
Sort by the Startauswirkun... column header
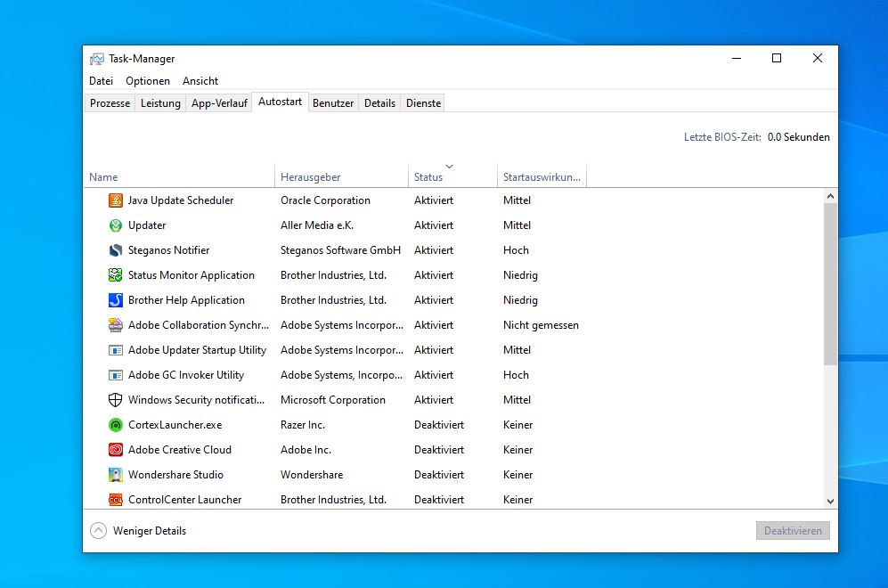click(542, 176)
